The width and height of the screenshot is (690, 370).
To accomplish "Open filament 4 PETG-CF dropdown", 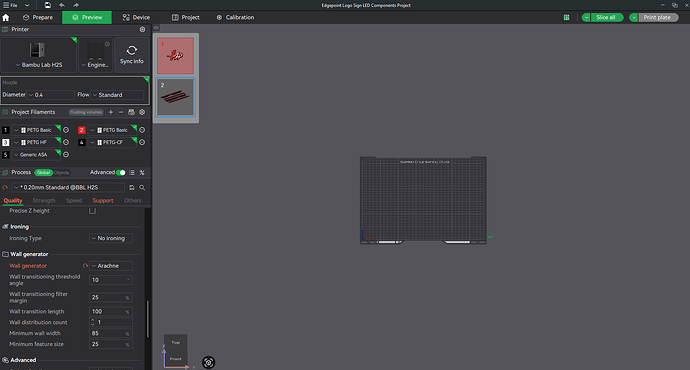I will point(112,143).
